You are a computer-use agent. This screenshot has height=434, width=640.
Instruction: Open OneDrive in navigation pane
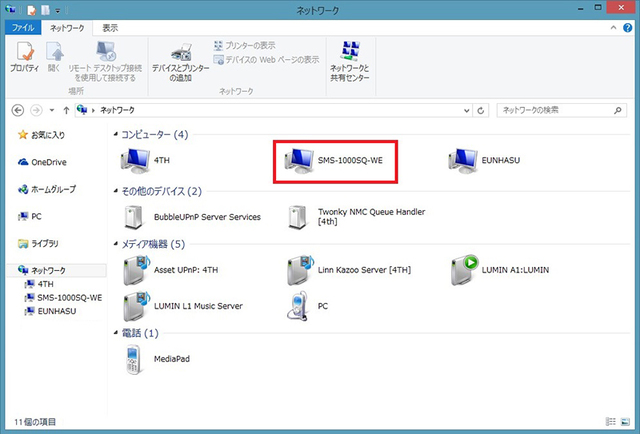(x=42, y=162)
